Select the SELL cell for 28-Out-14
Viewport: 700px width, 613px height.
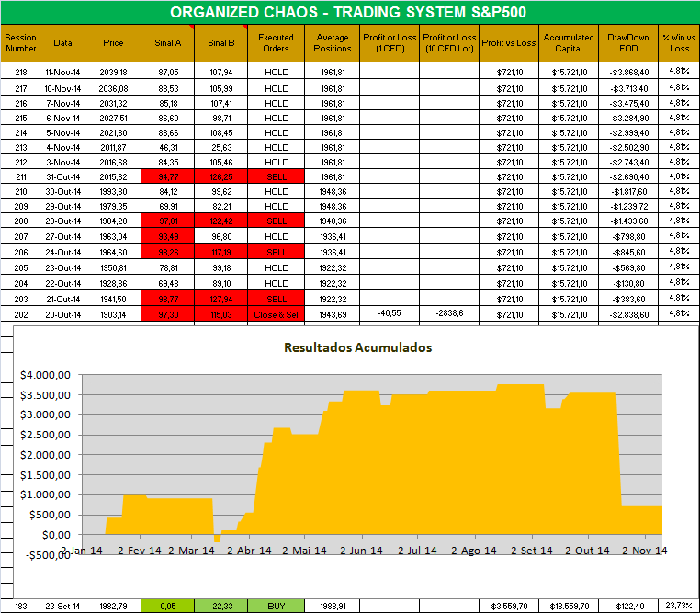[276, 221]
